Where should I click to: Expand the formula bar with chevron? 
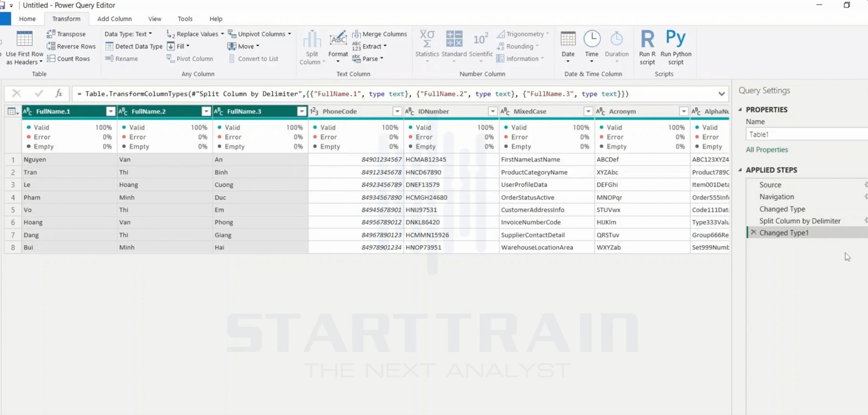point(721,94)
